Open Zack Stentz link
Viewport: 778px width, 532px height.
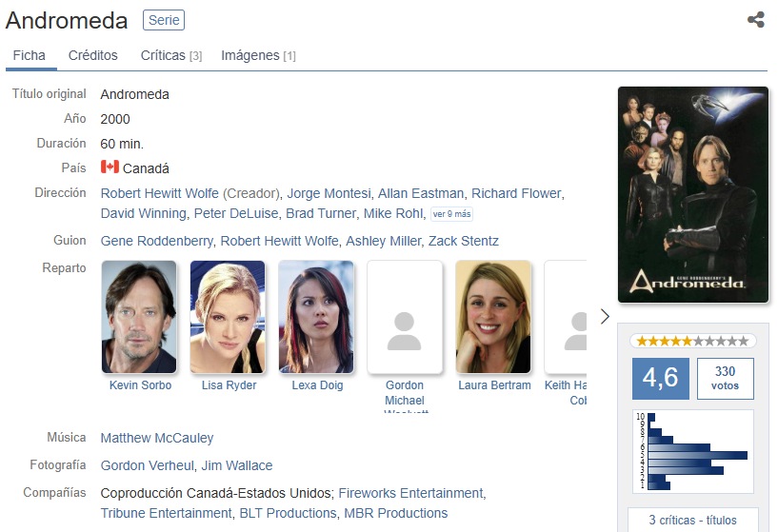pos(464,241)
